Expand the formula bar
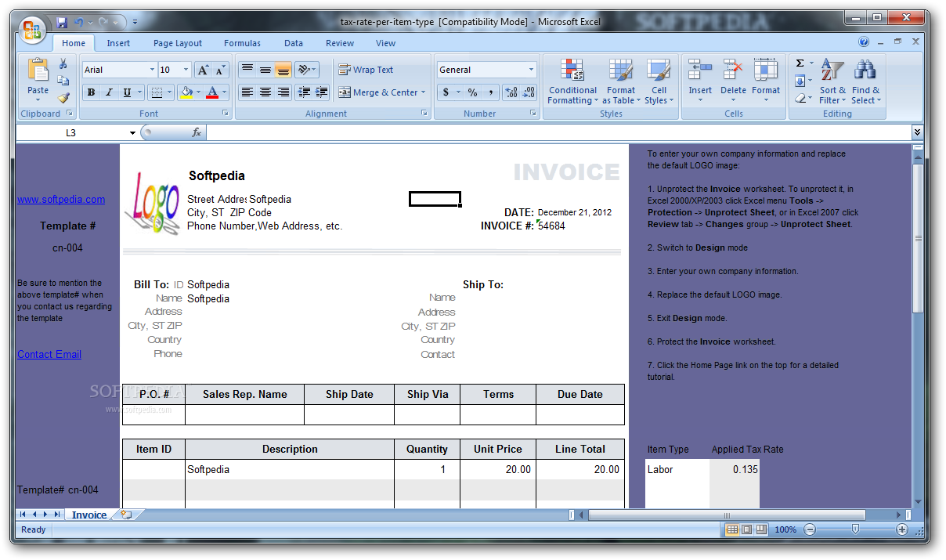 coord(918,132)
